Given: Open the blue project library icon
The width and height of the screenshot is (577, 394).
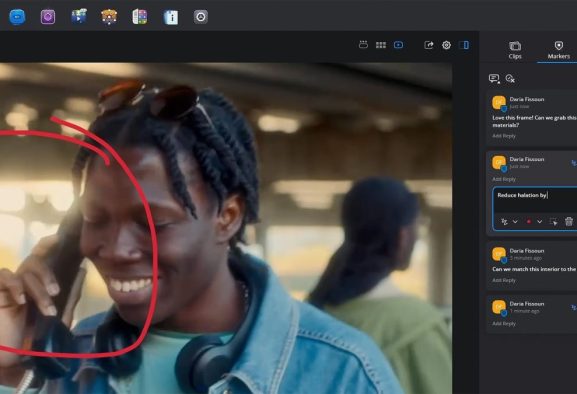Looking at the screenshot, I should [17, 17].
